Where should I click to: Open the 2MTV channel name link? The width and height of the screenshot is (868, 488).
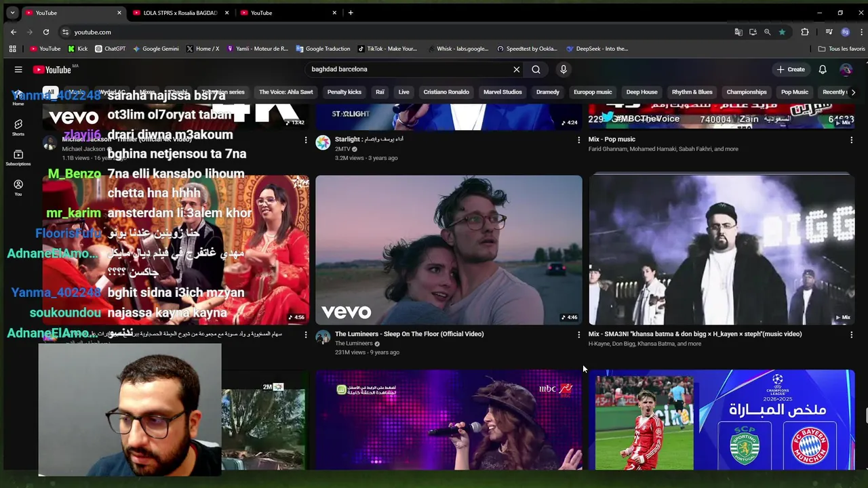pyautogui.click(x=342, y=148)
